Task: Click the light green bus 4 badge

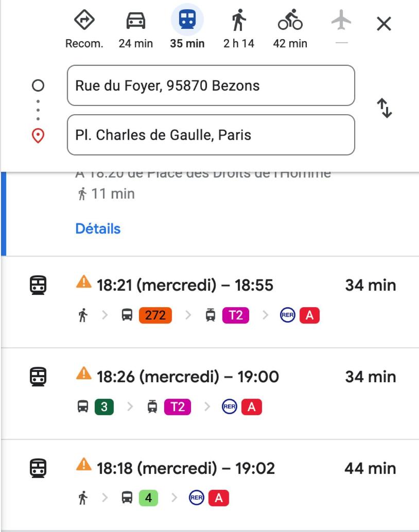Action: (x=148, y=498)
